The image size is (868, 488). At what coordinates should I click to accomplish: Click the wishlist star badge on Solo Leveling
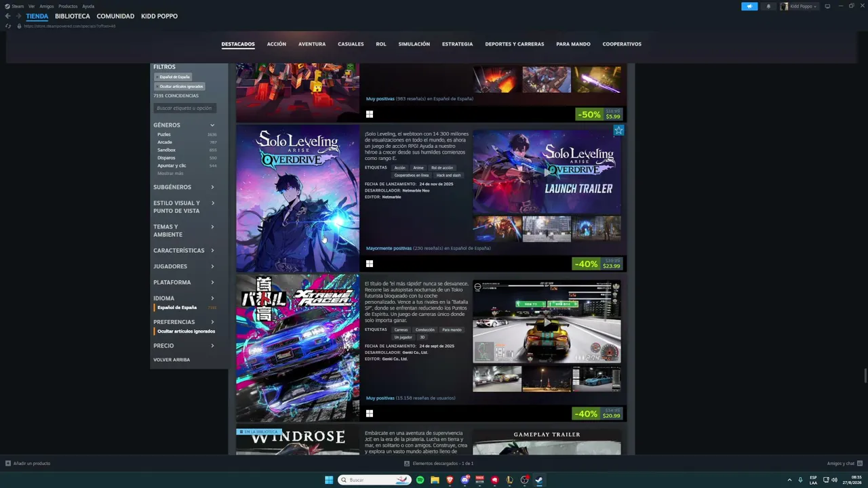click(618, 130)
